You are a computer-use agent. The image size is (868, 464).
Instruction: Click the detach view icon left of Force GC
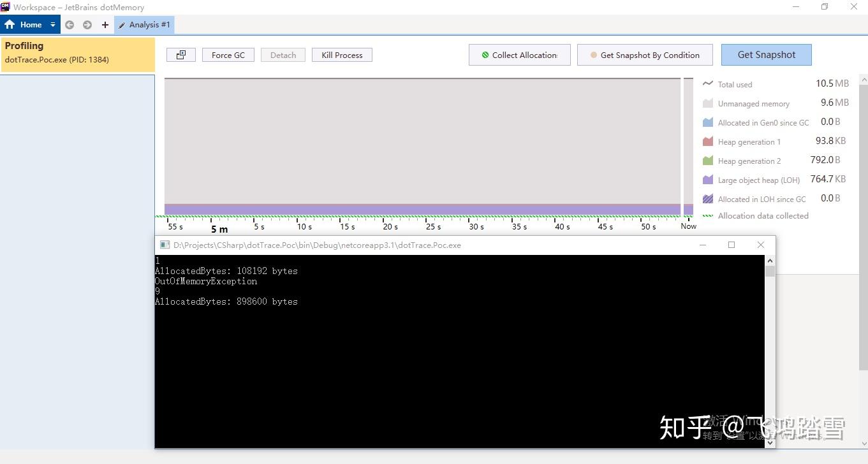pyautogui.click(x=180, y=55)
